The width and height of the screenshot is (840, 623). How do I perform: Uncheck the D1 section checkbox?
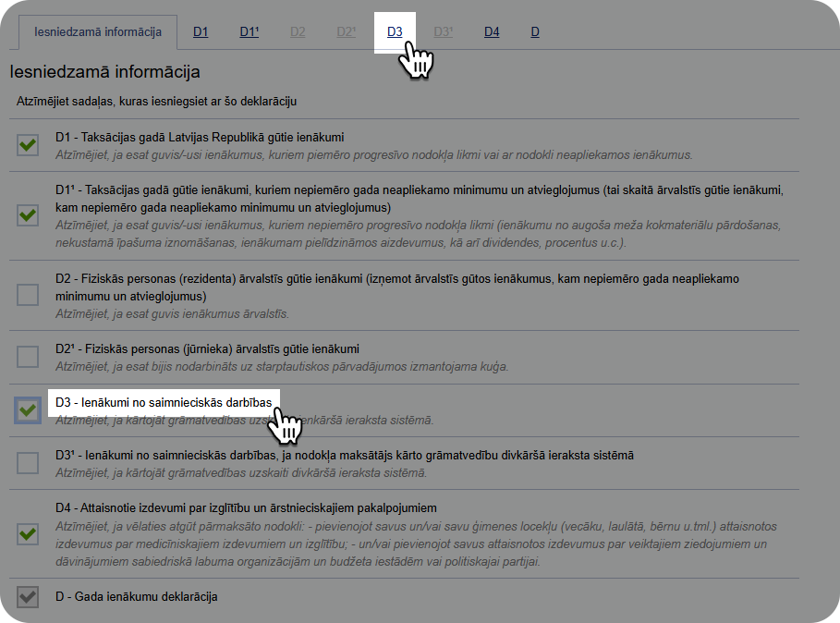(x=27, y=146)
